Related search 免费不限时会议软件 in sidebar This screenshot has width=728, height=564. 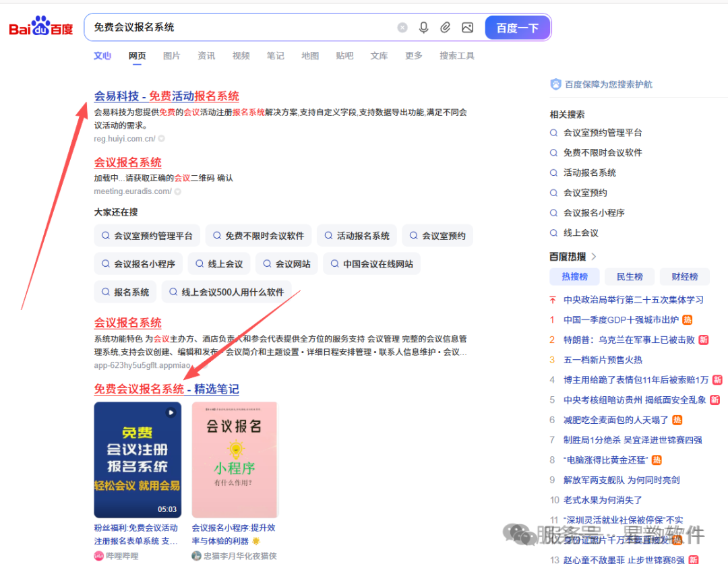click(x=603, y=153)
